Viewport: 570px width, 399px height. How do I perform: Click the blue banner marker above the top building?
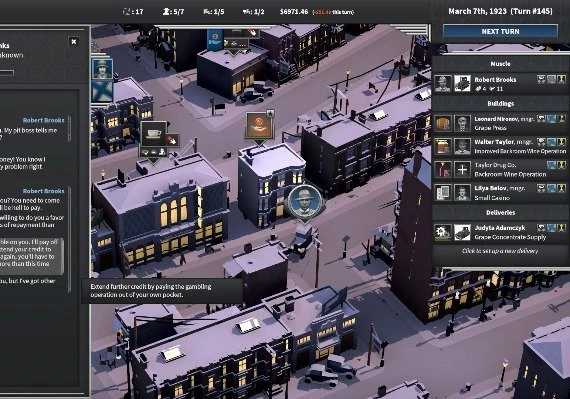coord(215,39)
